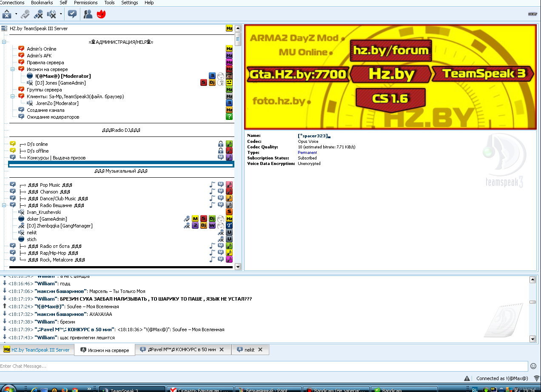Click the Admin's Online channel icon
541x392 pixels.
pyautogui.click(x=21, y=49)
